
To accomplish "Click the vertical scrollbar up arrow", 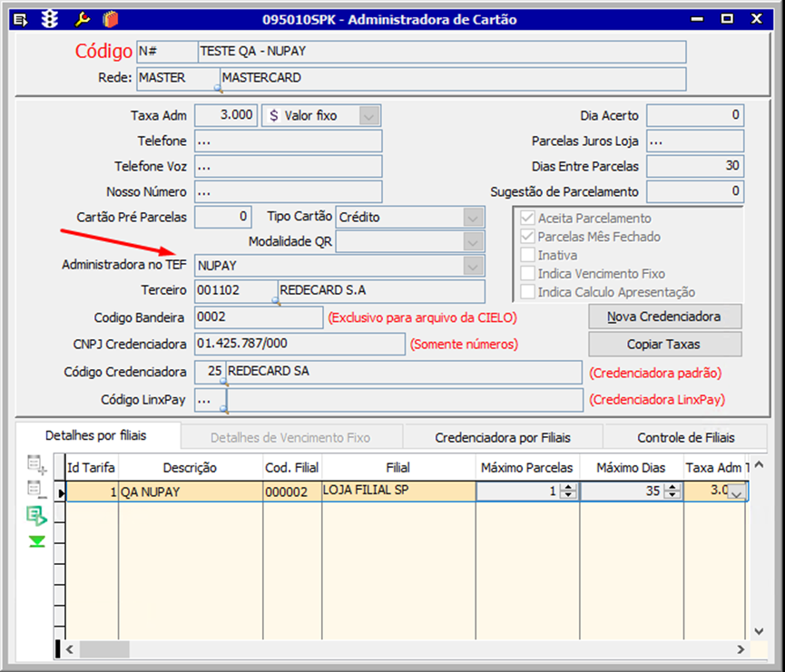I will click(x=759, y=465).
